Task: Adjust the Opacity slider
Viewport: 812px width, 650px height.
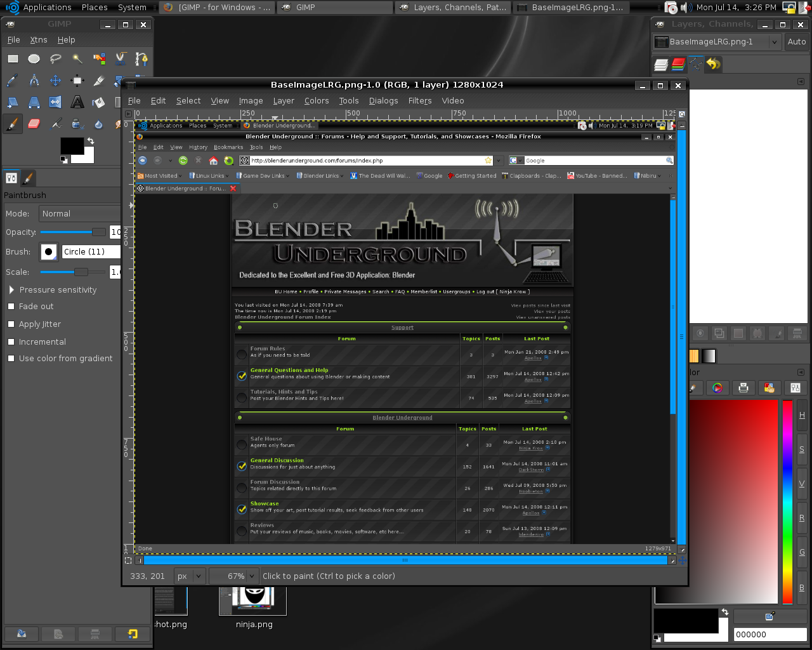Action: coord(73,232)
